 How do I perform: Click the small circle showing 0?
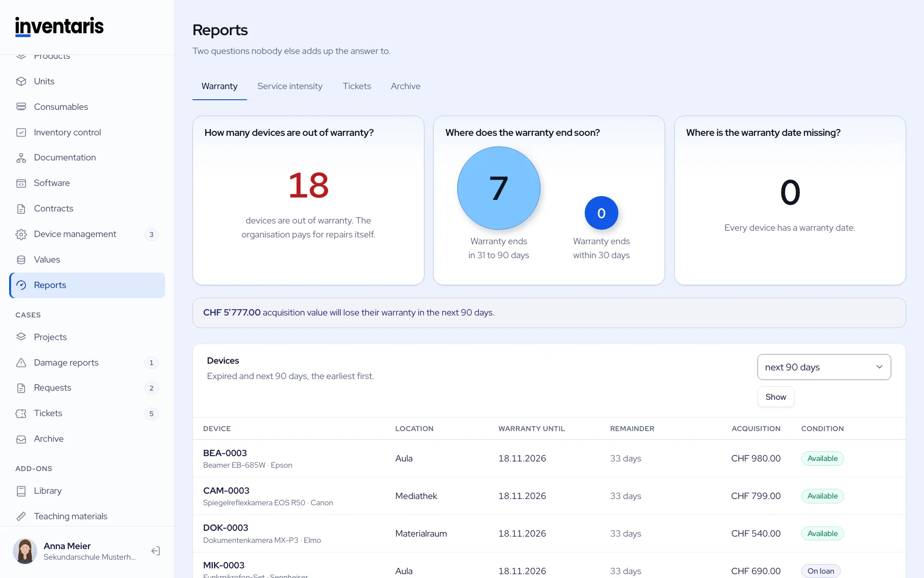point(601,213)
